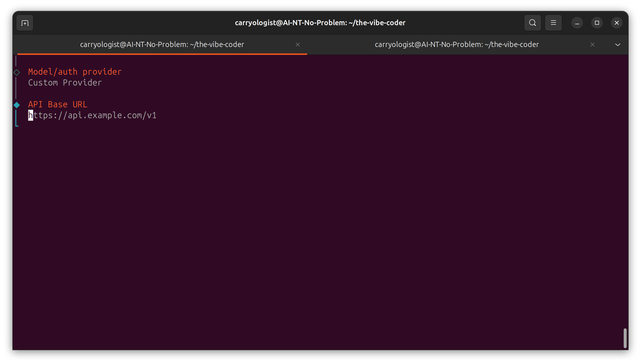This screenshot has height=364, width=641.
Task: Switch to the first the-vibe-coder tab
Action: click(162, 45)
